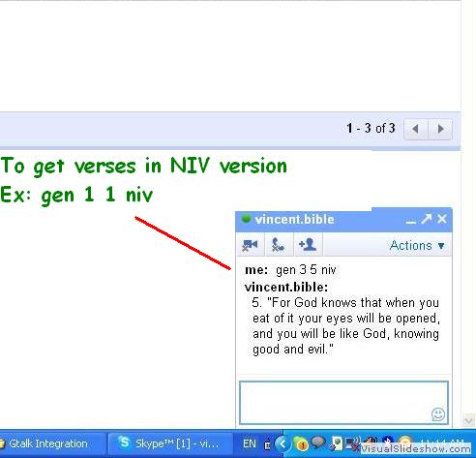Click the small language bar options icon next to EN
Screen dimensions: 476x458
(x=267, y=445)
